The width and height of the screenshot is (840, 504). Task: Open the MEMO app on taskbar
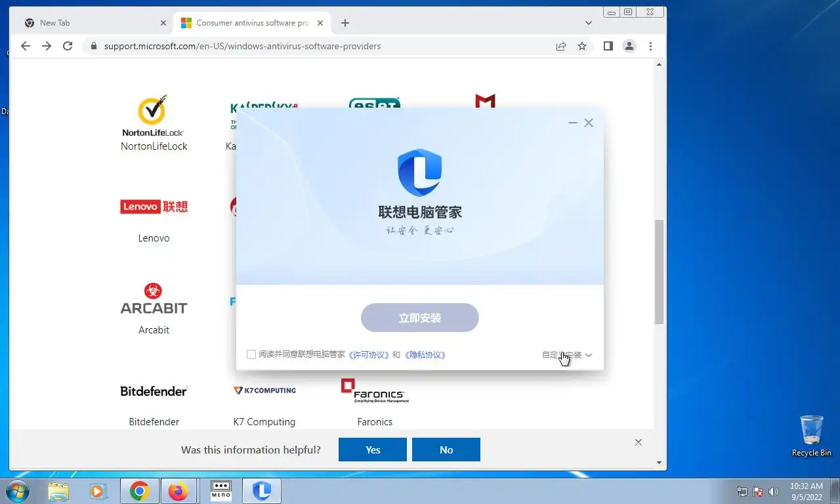(x=221, y=491)
